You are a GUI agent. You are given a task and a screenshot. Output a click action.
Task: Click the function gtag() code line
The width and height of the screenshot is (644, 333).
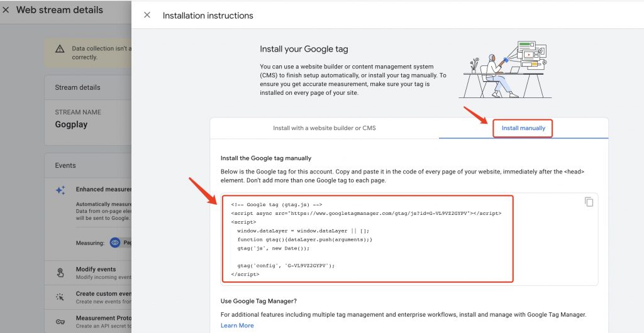pos(305,239)
